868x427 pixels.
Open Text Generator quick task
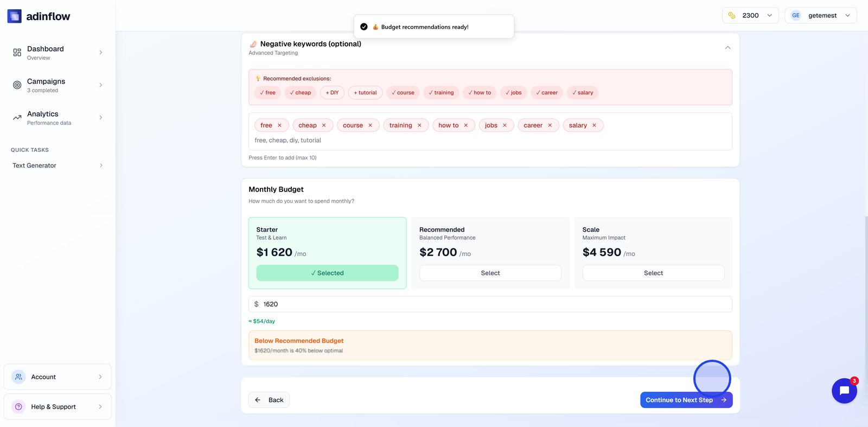point(57,165)
